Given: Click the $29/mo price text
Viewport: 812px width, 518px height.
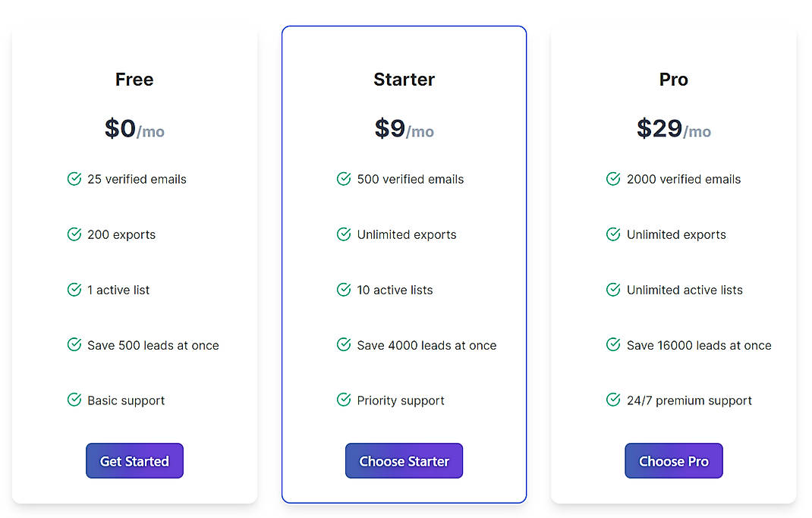Looking at the screenshot, I should pos(673,129).
